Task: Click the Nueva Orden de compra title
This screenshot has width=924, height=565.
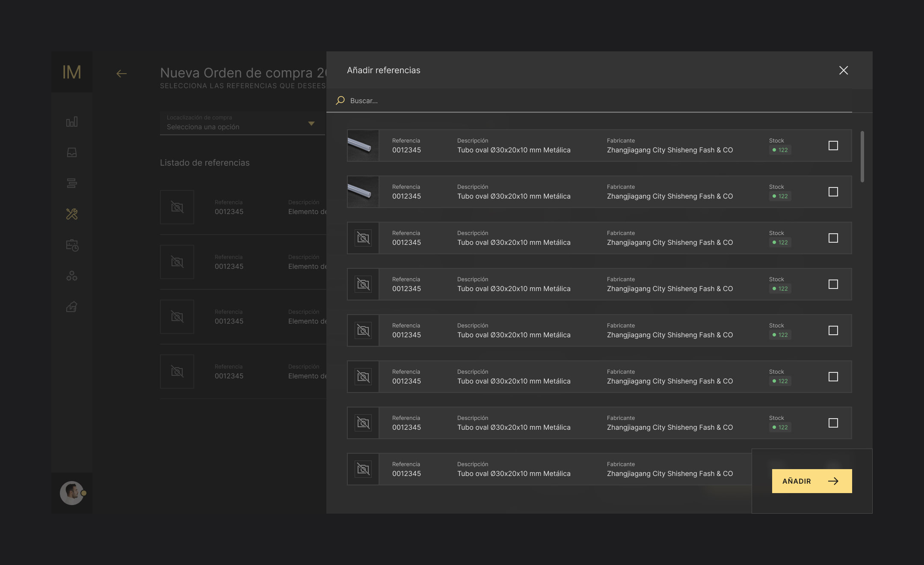Action: click(x=243, y=73)
